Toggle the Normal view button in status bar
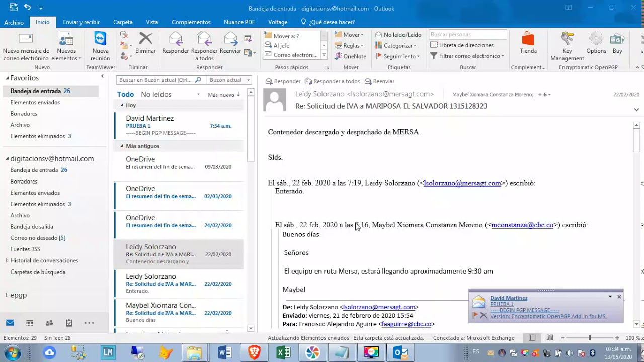 (532, 338)
